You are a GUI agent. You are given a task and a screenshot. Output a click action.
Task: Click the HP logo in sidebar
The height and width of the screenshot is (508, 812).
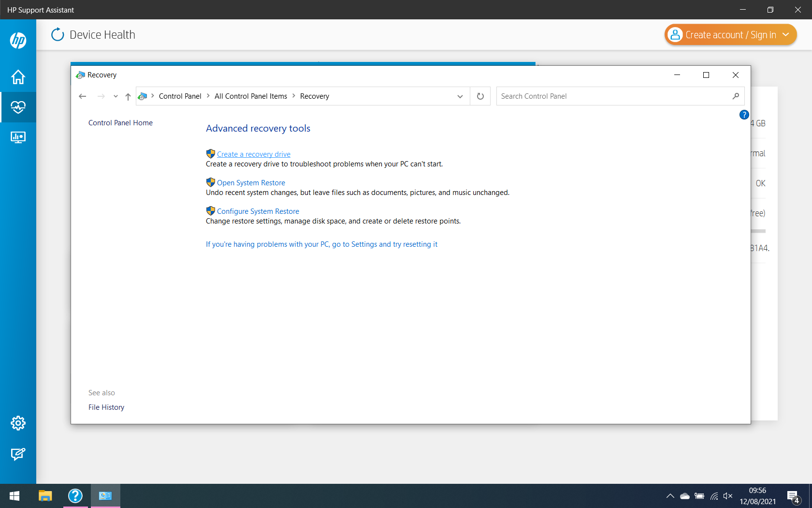click(x=18, y=40)
